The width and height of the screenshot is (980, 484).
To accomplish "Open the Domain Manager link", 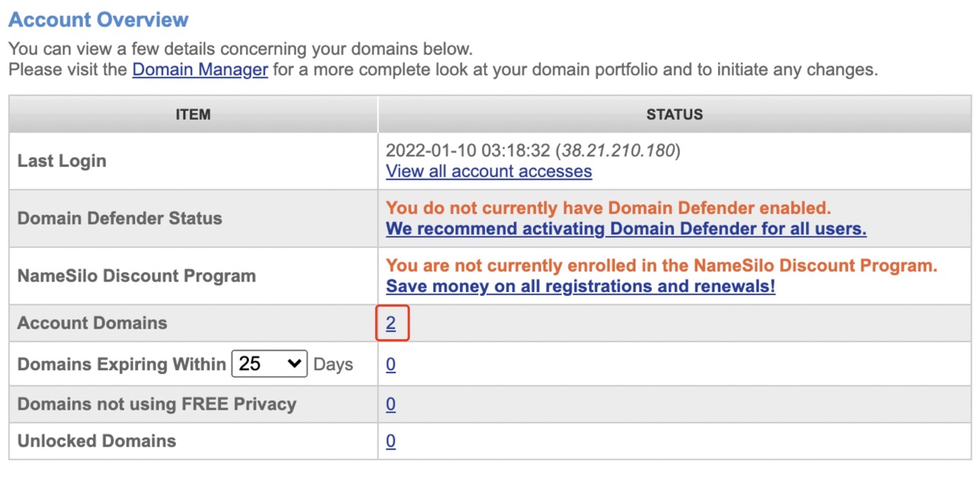I will 200,70.
